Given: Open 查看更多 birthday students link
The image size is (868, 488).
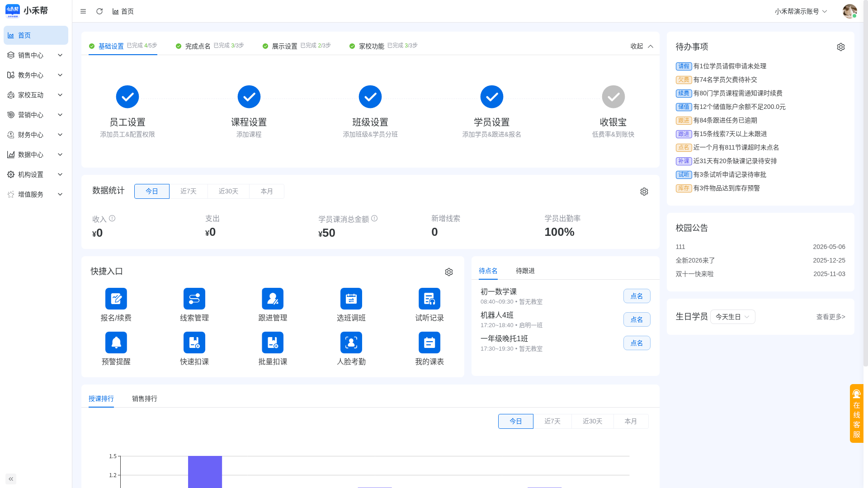Looking at the screenshot, I should (x=831, y=317).
